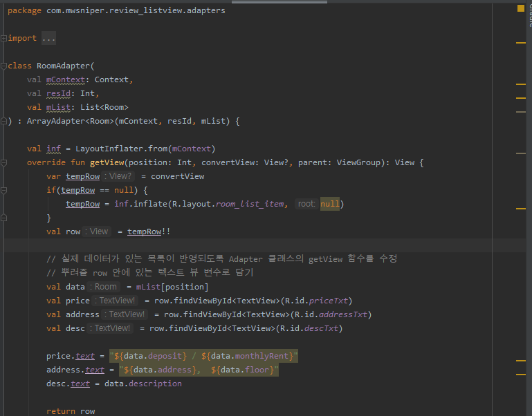Viewport: 532px width, 416px height.
Task: Click the 'descTxt' resource id
Action: coord(321,328)
